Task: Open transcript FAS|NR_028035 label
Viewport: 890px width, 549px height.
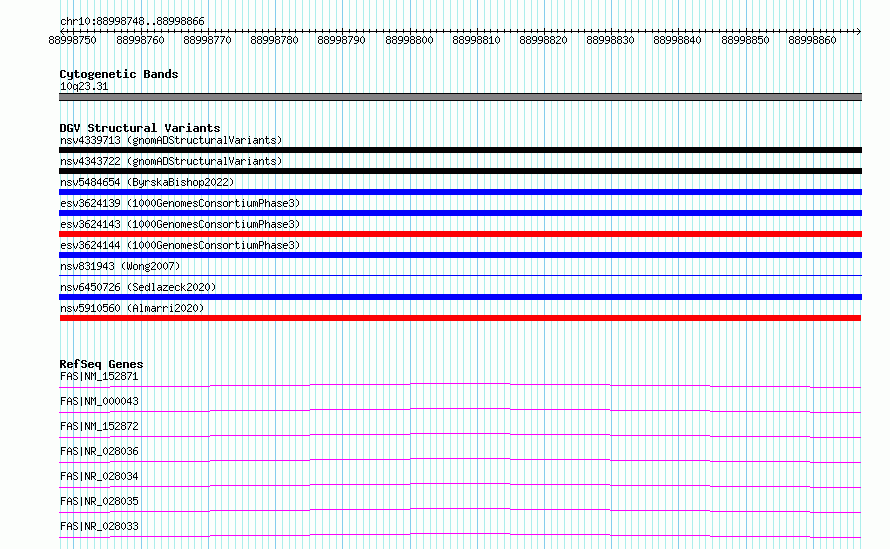Action: 99,501
